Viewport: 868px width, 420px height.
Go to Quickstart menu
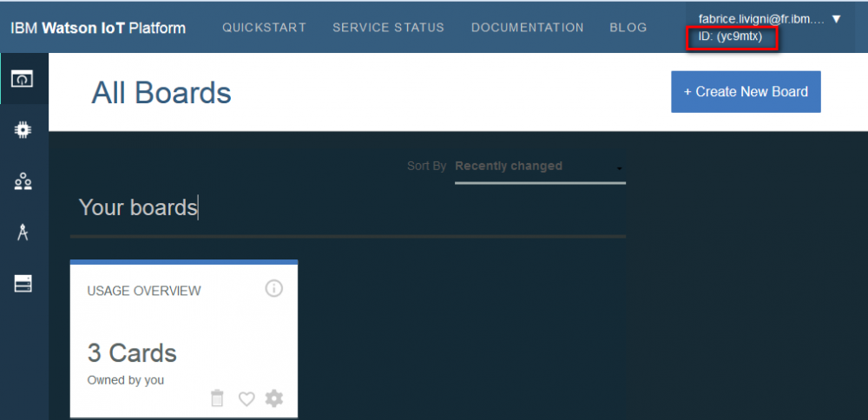tap(264, 28)
